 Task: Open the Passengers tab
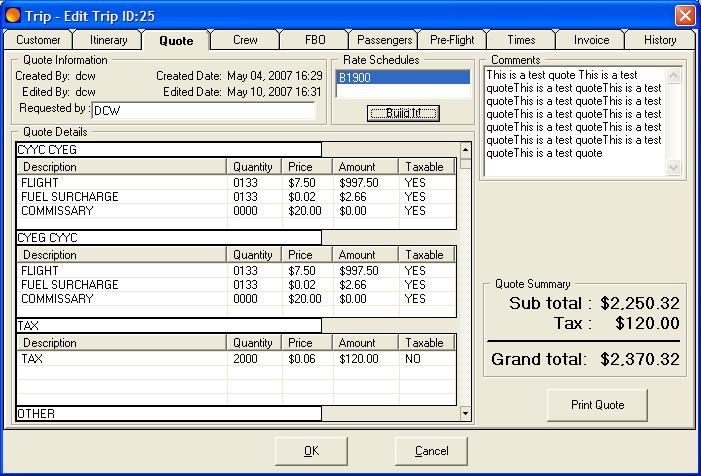[x=384, y=40]
